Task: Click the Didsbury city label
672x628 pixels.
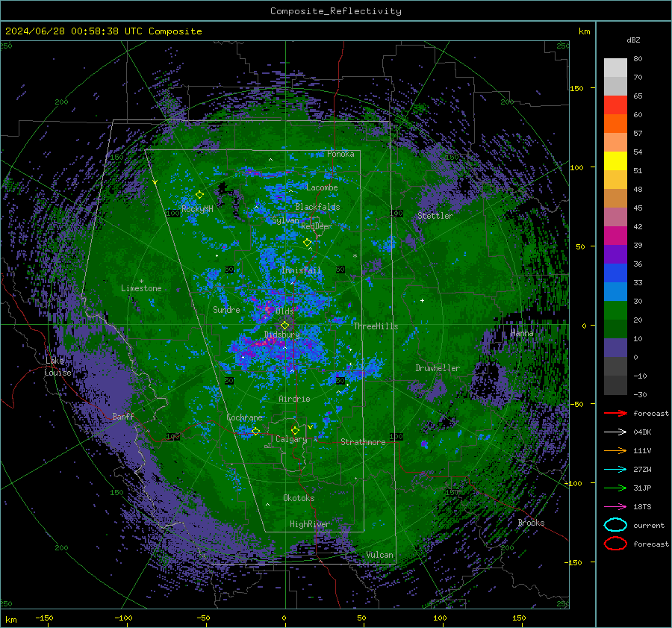Action: (282, 335)
